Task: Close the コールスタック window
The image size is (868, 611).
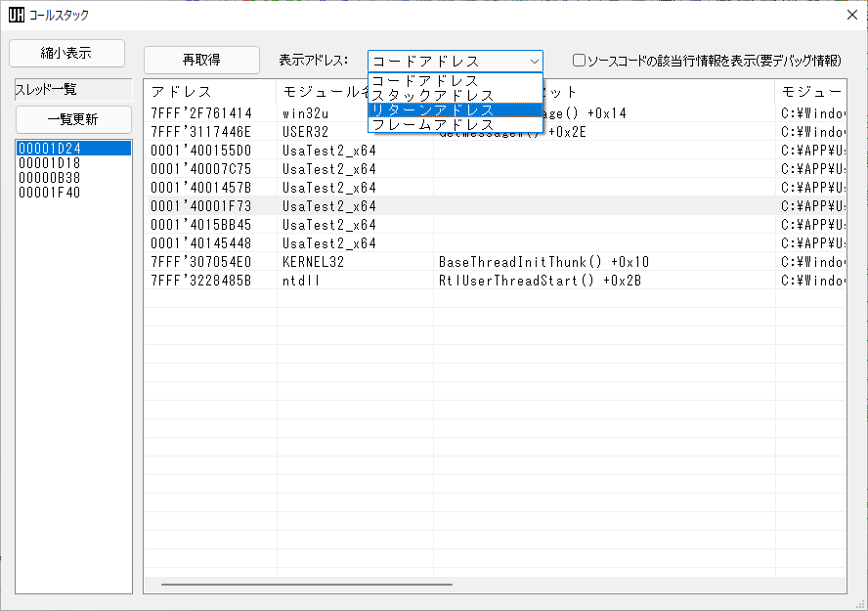Action: [849, 15]
